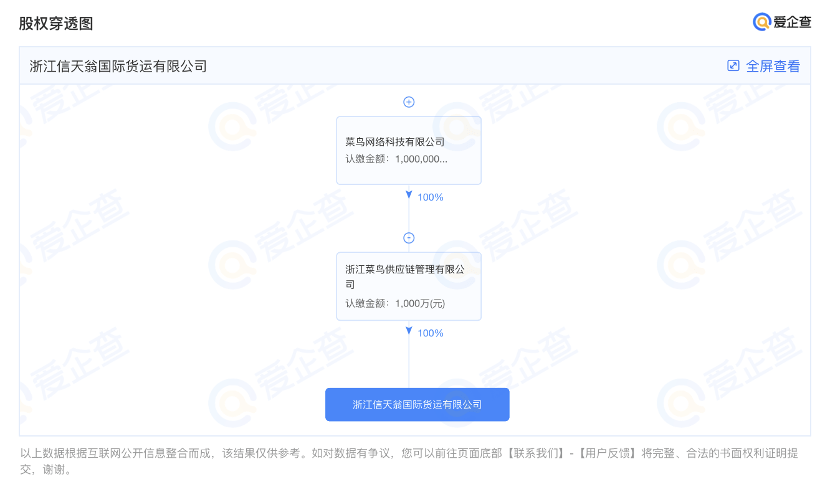Screen dimensions: 830x482
Task: Click the 100% label below 浙江菜鸟供应链管理有限公司
Action: click(x=430, y=333)
